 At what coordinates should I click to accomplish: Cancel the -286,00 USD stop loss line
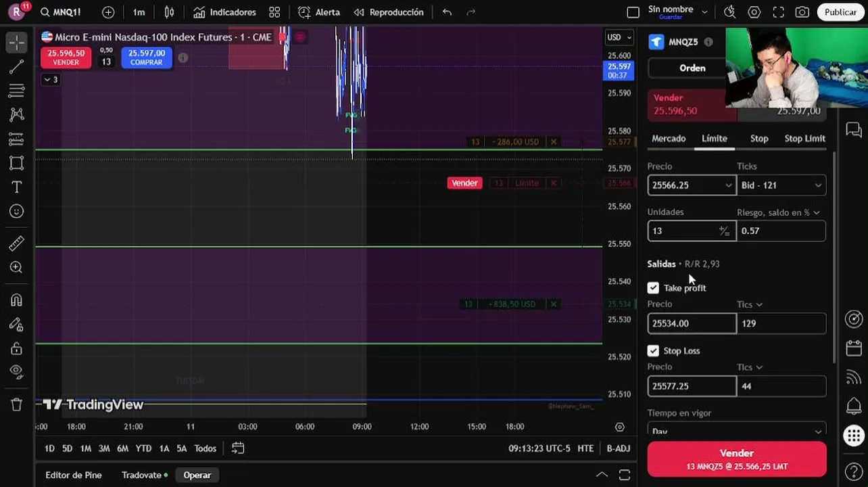click(x=554, y=142)
